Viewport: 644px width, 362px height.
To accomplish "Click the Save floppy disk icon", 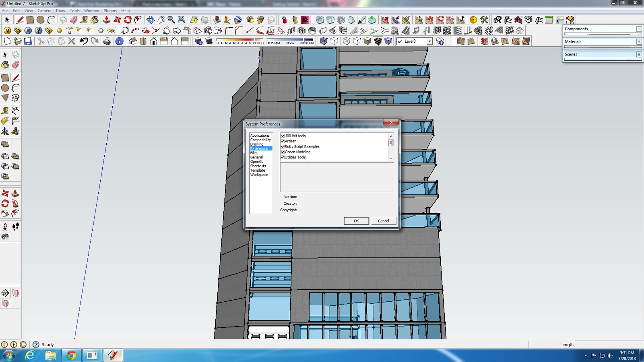I will [x=28, y=41].
